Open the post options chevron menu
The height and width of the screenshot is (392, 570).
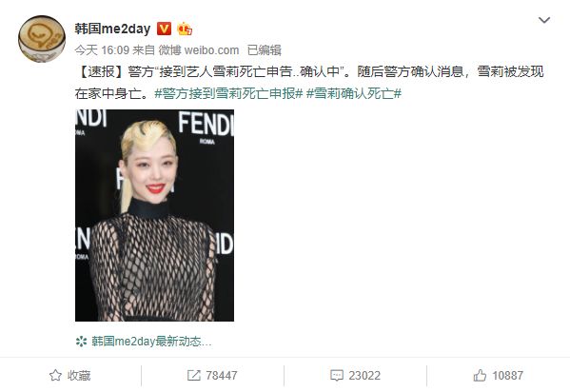(543, 20)
